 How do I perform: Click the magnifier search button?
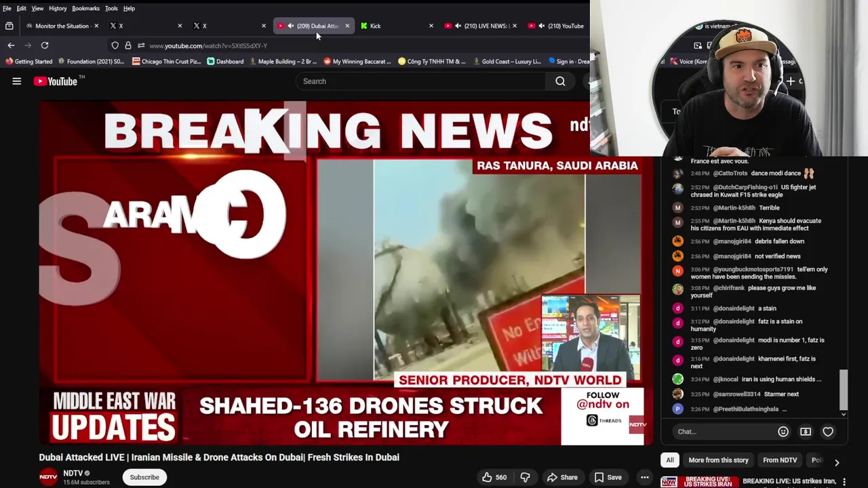[x=560, y=81]
